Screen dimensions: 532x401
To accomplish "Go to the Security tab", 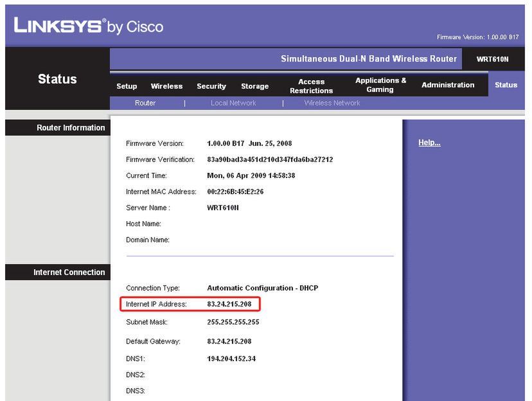I will coord(211,86).
